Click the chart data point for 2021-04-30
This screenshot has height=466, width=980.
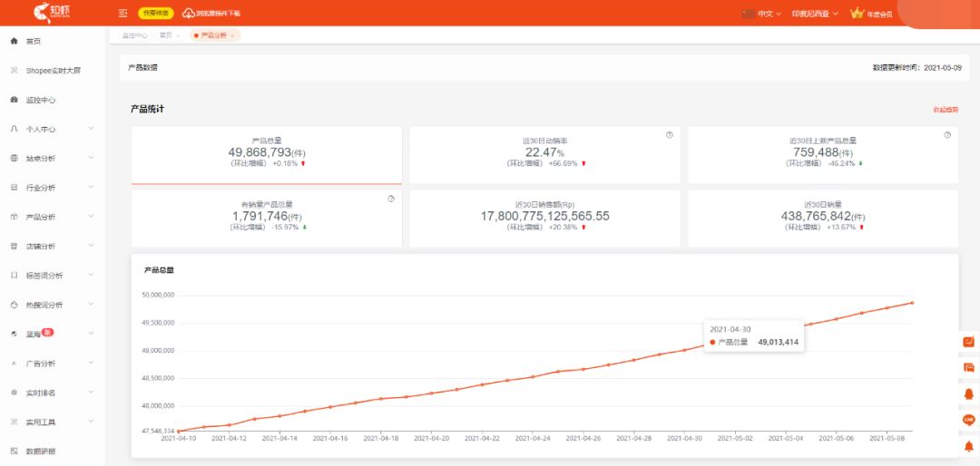click(x=685, y=350)
